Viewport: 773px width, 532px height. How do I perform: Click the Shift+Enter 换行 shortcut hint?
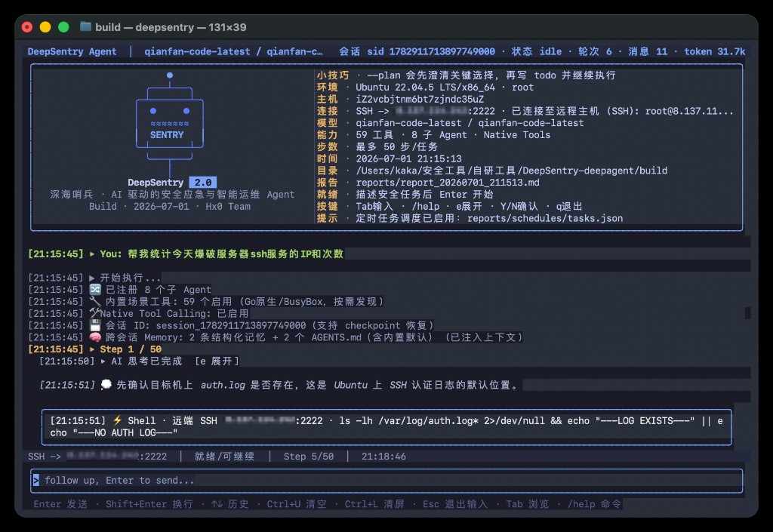[x=149, y=504]
